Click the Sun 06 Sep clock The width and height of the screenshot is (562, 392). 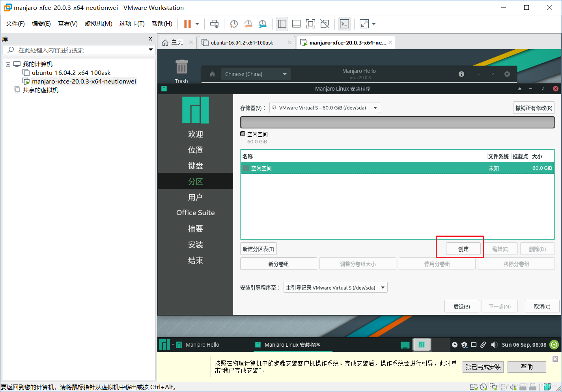[x=524, y=345]
